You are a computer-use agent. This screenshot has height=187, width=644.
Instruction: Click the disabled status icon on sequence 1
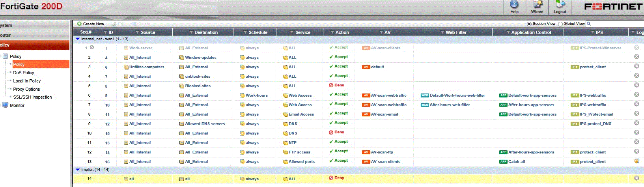coord(91,47)
